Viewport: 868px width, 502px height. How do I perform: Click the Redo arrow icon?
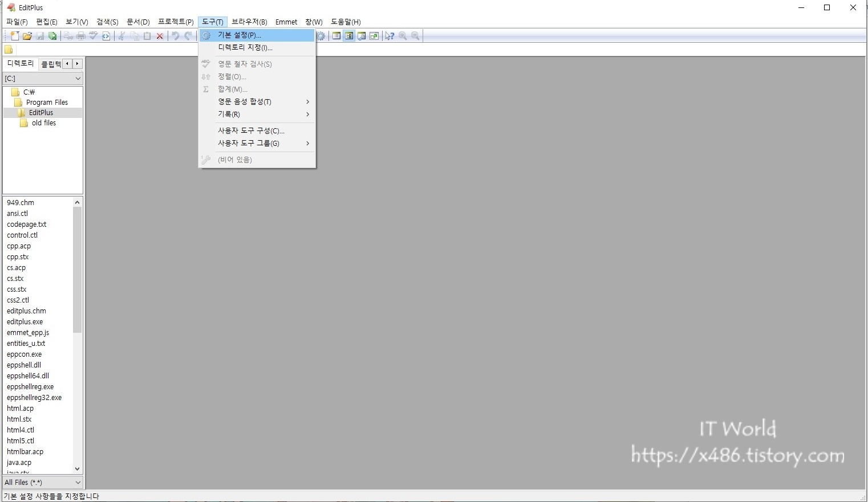tap(188, 36)
